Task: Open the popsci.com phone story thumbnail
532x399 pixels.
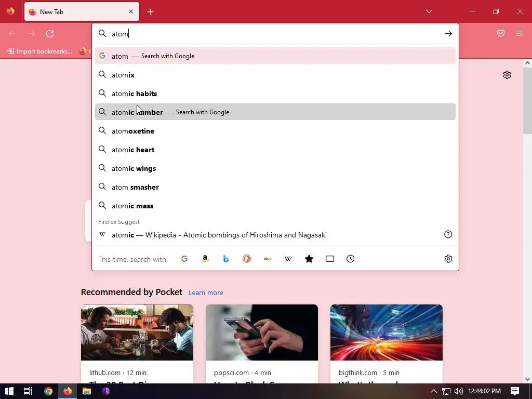Action: [262, 332]
